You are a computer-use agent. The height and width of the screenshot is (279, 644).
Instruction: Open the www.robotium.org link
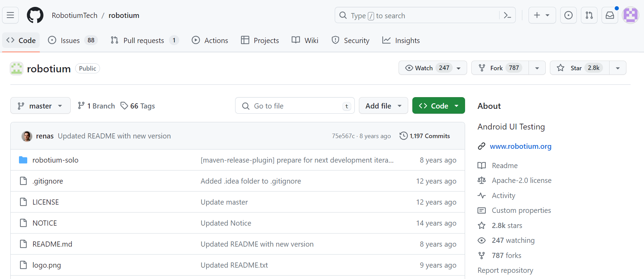(521, 146)
